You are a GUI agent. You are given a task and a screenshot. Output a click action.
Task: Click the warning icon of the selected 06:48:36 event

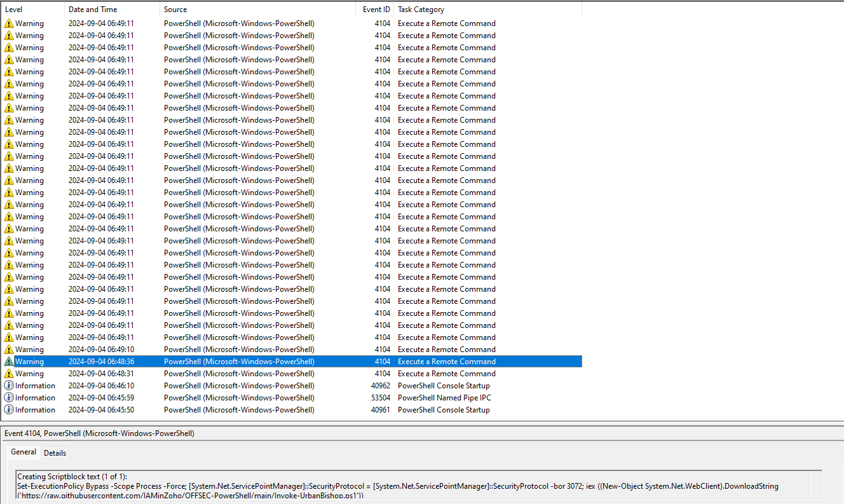(x=8, y=362)
